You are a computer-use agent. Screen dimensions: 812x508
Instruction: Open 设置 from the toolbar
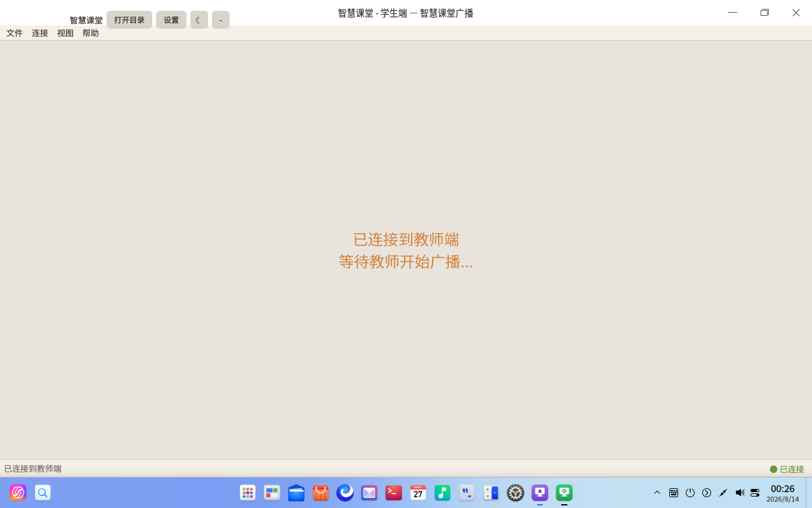(171, 20)
